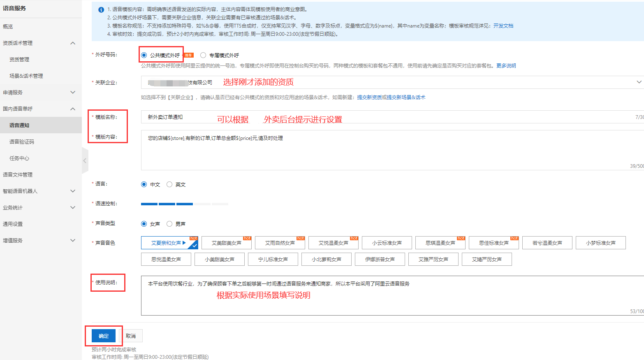
Task: Click the 确定 confirm button
Action: tap(104, 336)
